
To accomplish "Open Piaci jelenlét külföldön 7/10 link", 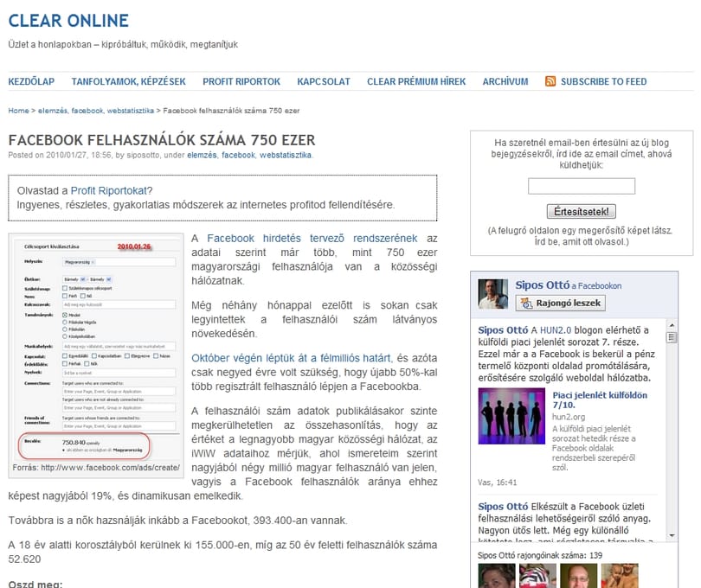I will click(600, 399).
